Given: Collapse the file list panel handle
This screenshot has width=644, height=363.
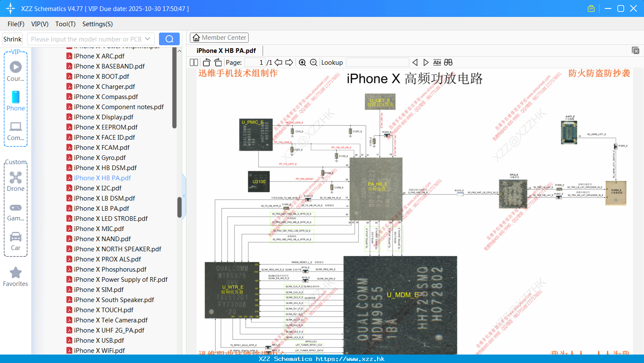Looking at the screenshot, I should (184, 195).
